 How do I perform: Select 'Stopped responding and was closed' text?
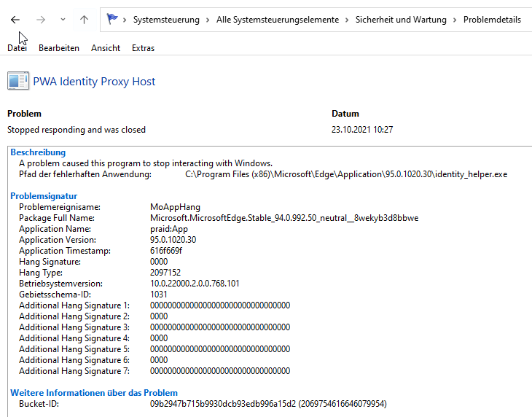77,130
